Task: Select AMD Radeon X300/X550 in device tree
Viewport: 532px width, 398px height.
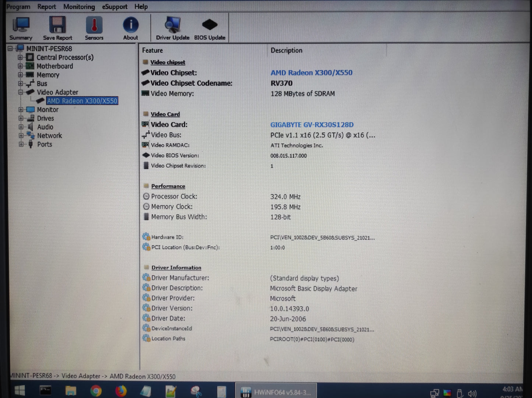Action: 82,101
